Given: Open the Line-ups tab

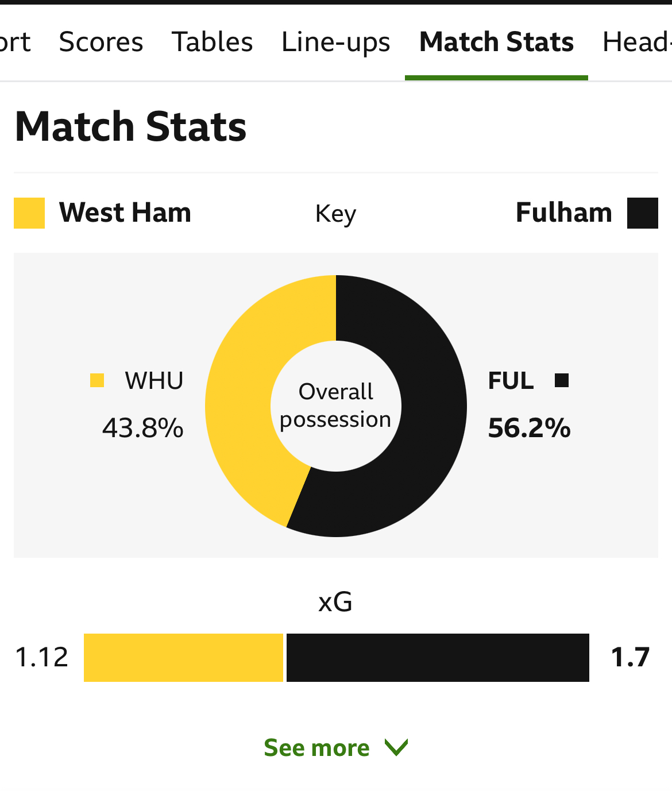Looking at the screenshot, I should [x=336, y=43].
